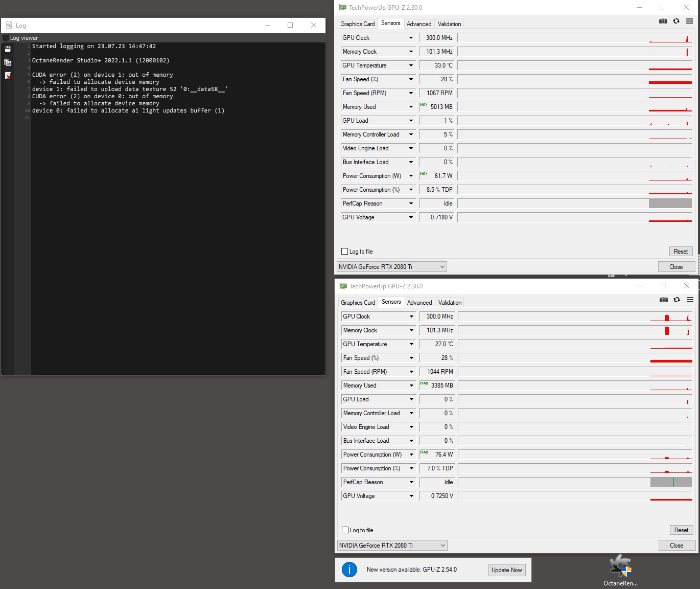700x589 pixels.
Task: Save the log using the Log window's disk icon
Action: pos(8,49)
